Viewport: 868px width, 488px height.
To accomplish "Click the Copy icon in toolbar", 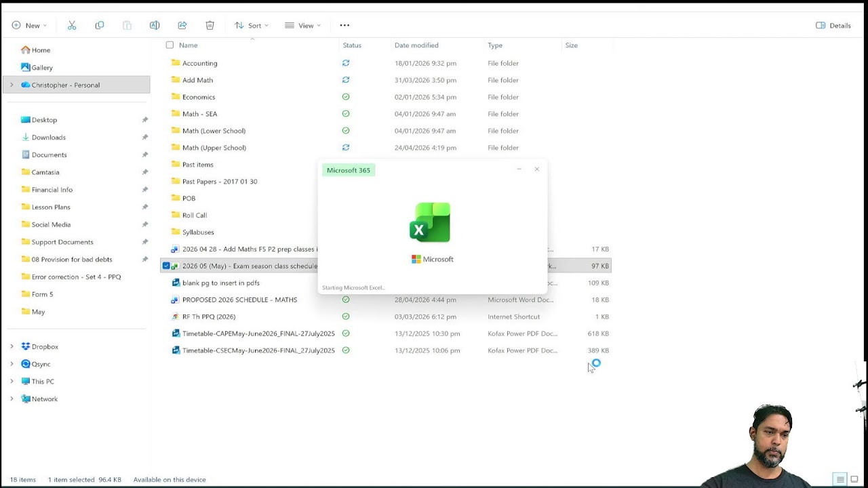I will coord(100,25).
